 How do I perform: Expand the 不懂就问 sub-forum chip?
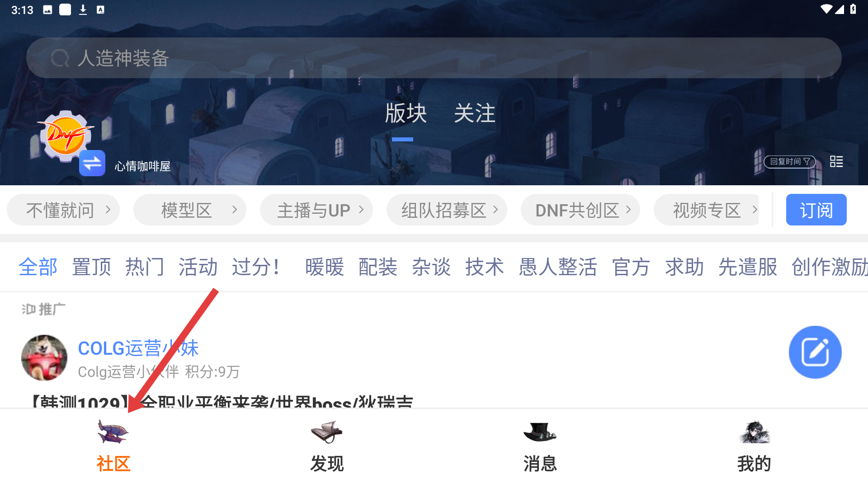pos(63,210)
